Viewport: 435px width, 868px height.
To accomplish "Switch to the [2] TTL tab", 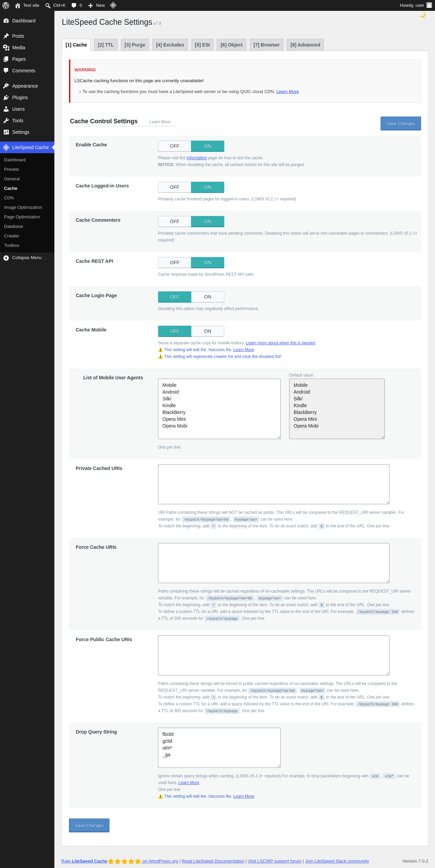I will pos(106,45).
